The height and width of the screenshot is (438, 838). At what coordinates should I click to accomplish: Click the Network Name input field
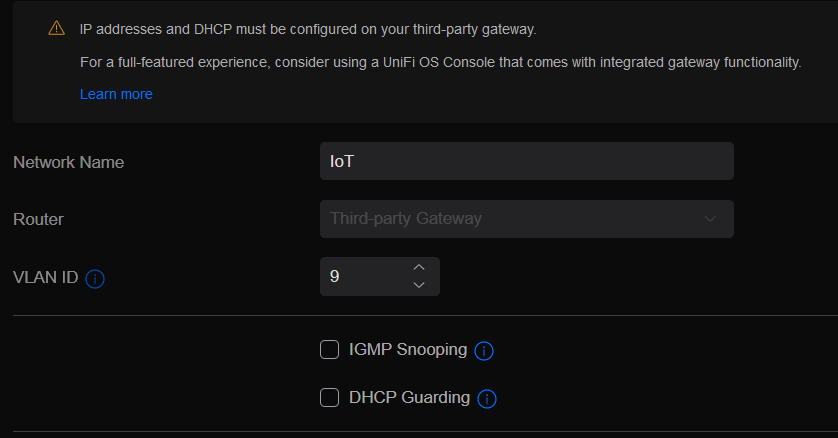click(526, 161)
